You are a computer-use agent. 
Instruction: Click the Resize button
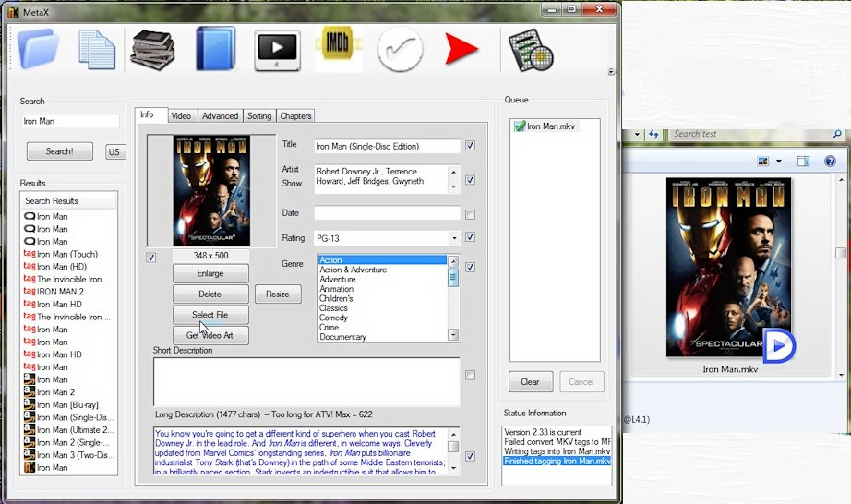[278, 294]
